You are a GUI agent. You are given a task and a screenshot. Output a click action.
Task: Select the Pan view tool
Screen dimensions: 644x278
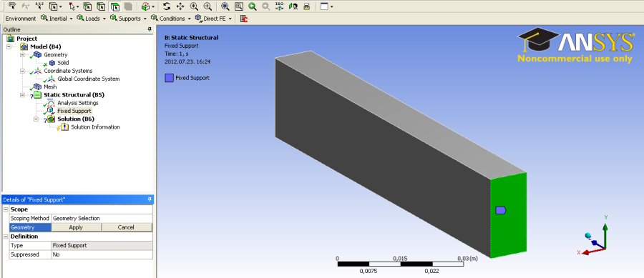pyautogui.click(x=180, y=6)
